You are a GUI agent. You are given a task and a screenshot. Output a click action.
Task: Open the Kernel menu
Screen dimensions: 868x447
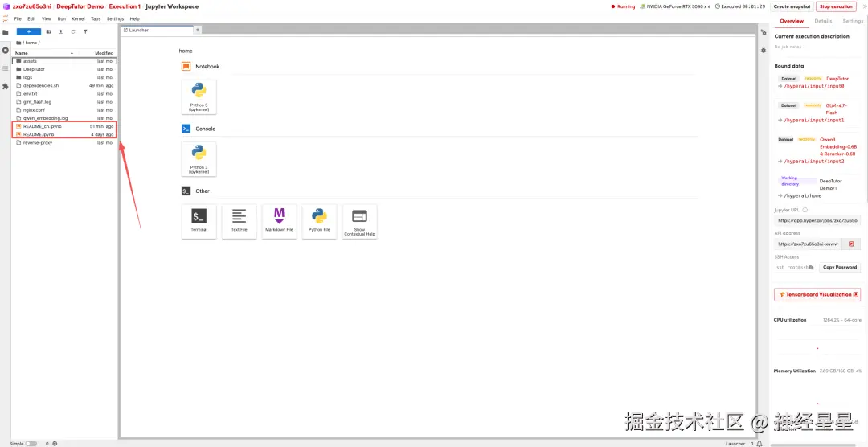(78, 18)
